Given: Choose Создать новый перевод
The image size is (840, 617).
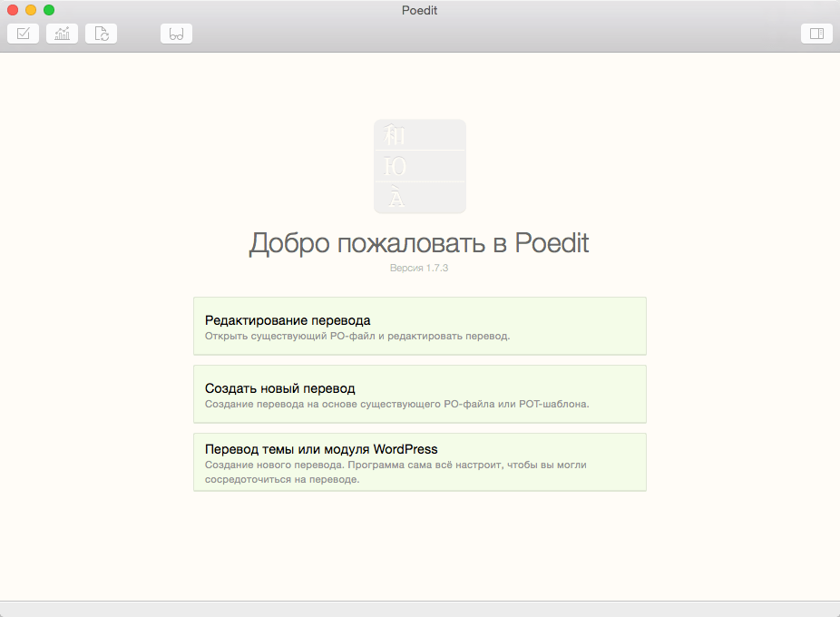Looking at the screenshot, I should tap(420, 394).
